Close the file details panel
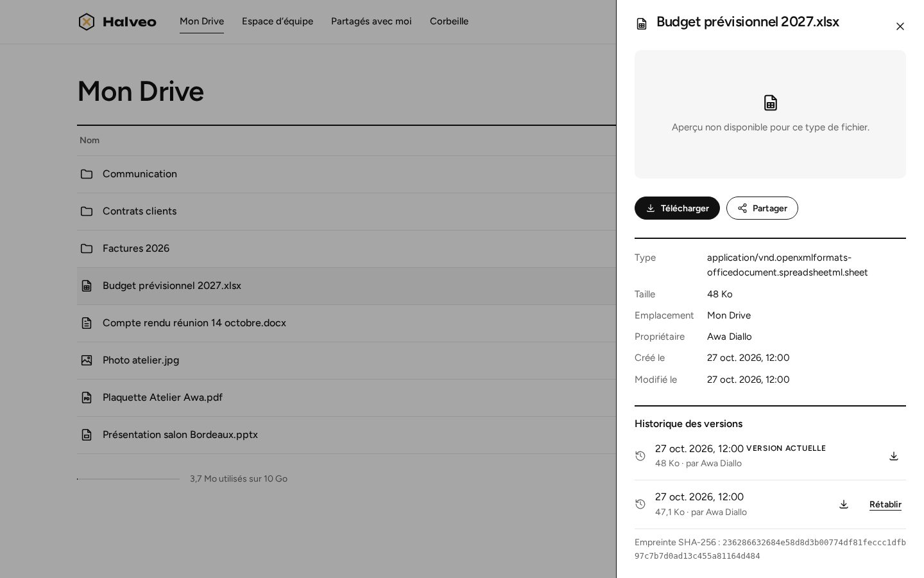Viewport: 924px width, 578px height. pyautogui.click(x=900, y=26)
